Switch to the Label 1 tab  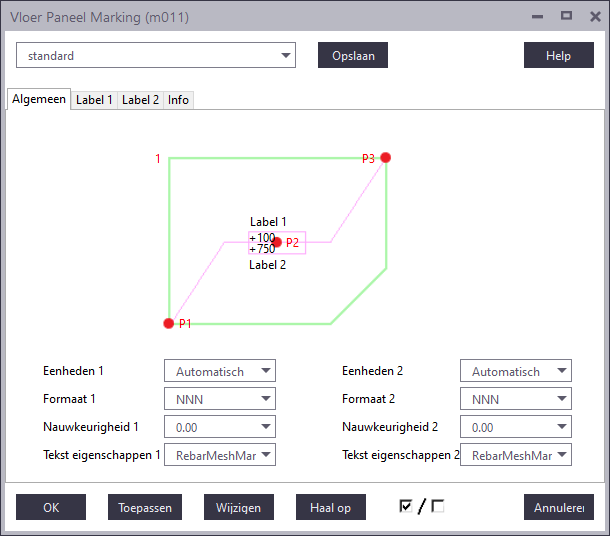(94, 100)
